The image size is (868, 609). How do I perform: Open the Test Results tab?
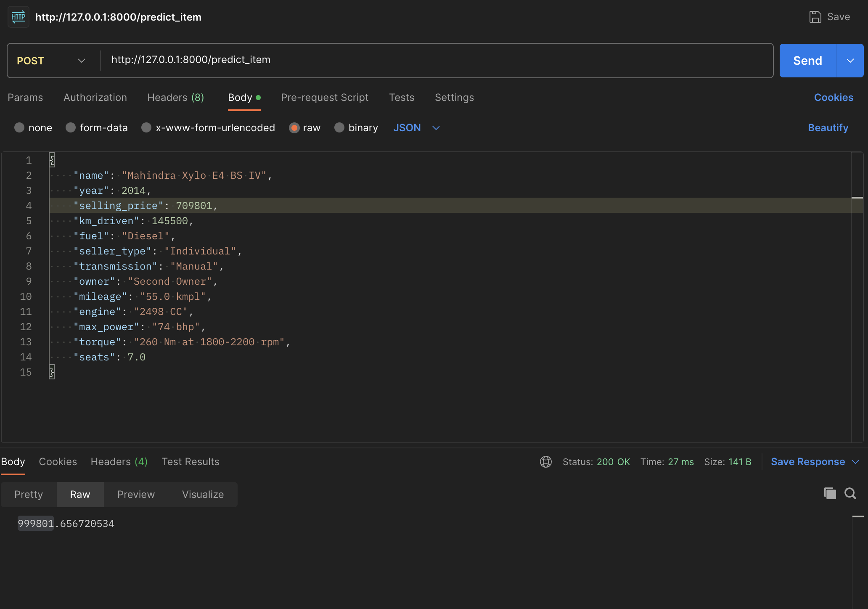pyautogui.click(x=191, y=462)
